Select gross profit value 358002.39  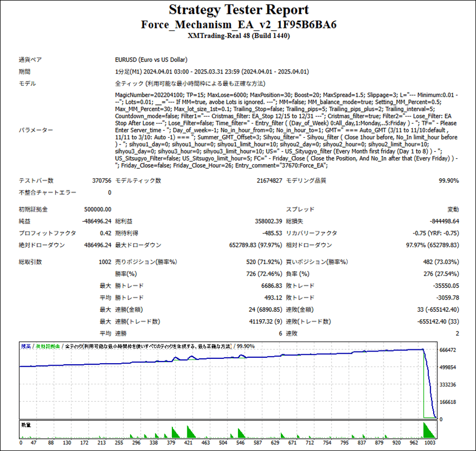268,221
